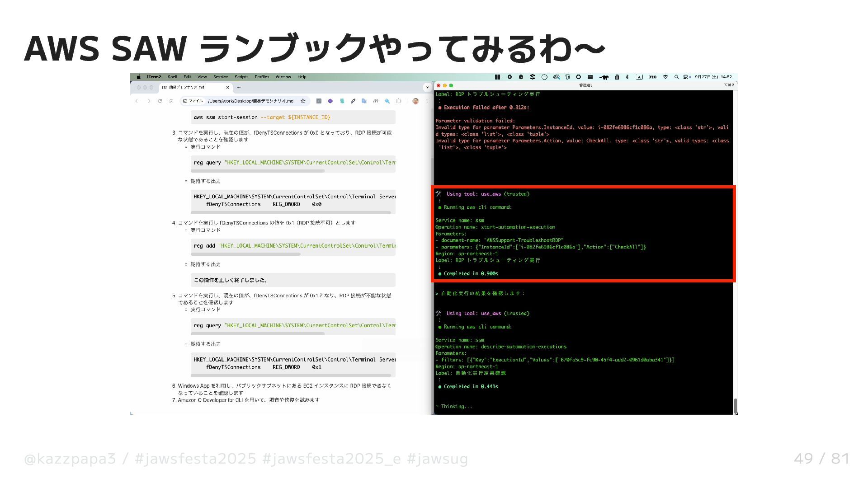Viewport: 868px width, 488px height.
Task: Click the Wi-Fi status icon
Action: click(665, 77)
